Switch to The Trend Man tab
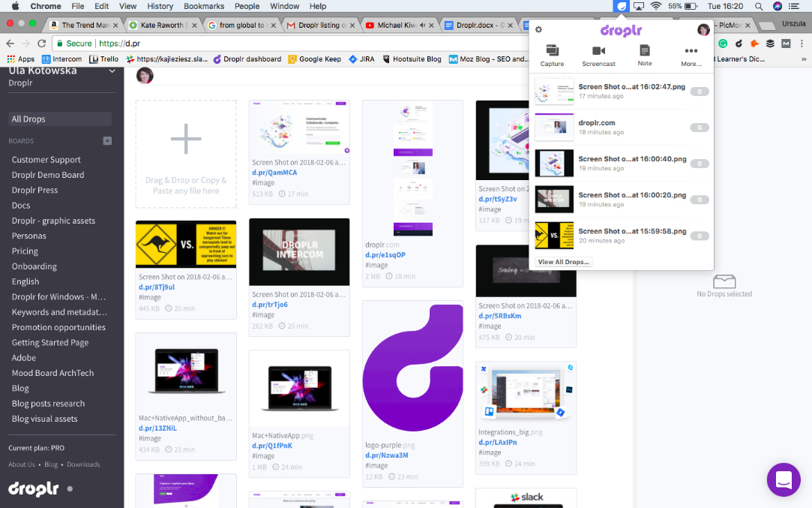The width and height of the screenshot is (812, 508). [x=84, y=25]
